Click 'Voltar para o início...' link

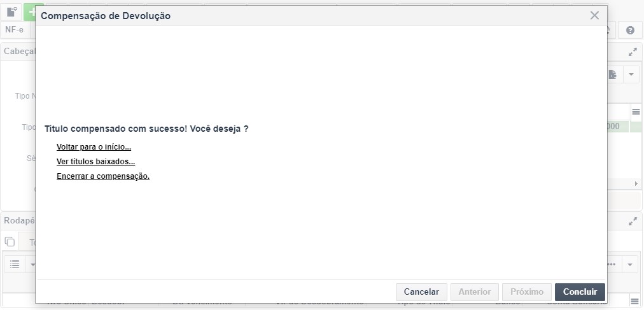tap(94, 147)
